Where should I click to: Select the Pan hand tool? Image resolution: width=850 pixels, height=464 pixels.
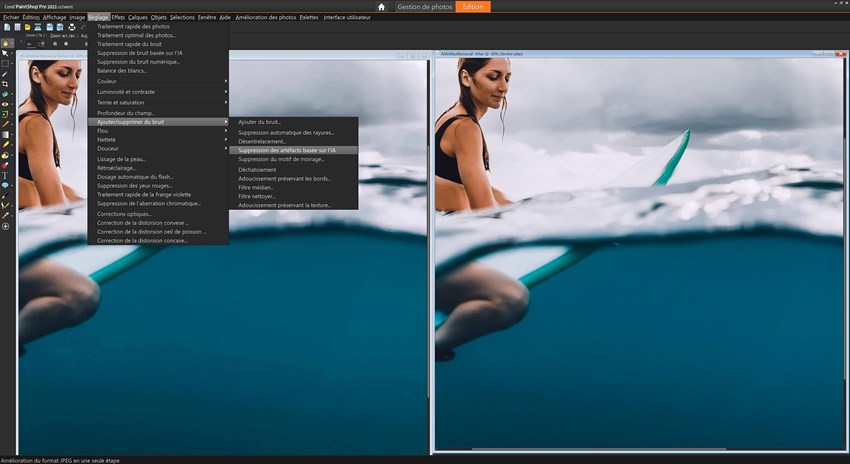(5, 43)
